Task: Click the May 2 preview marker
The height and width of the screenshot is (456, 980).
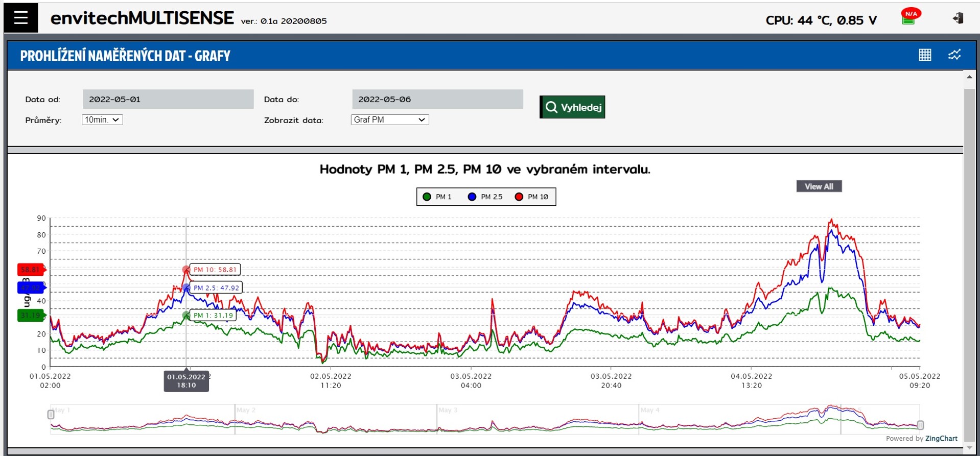Action: pos(246,410)
